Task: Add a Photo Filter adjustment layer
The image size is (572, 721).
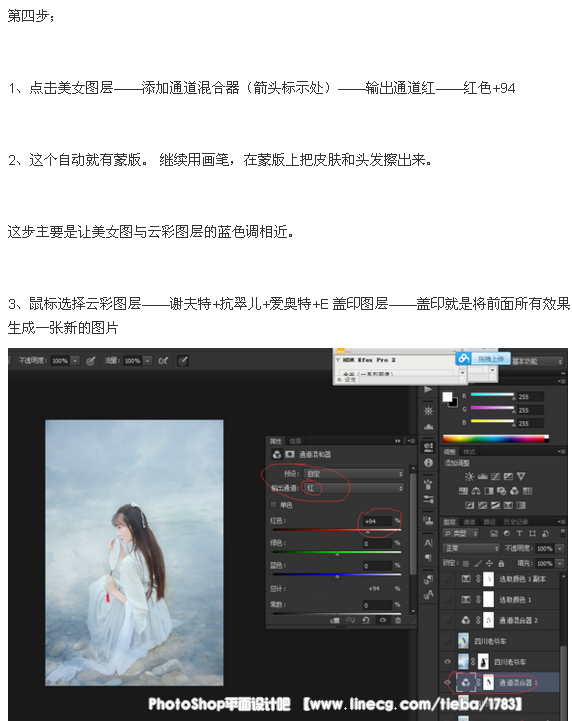Action: 502,491
